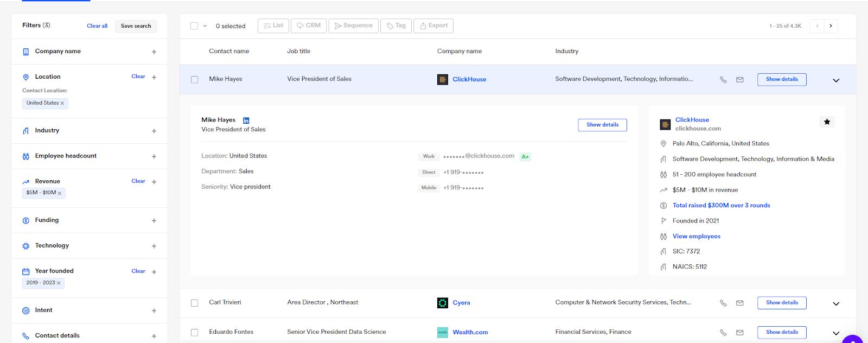
Task: Click the Funding filter dollar icon
Action: click(x=25, y=220)
